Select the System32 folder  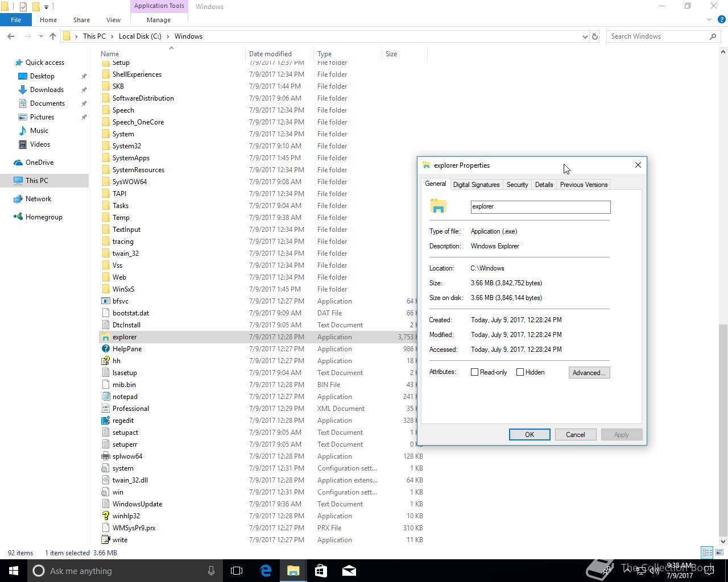126,146
